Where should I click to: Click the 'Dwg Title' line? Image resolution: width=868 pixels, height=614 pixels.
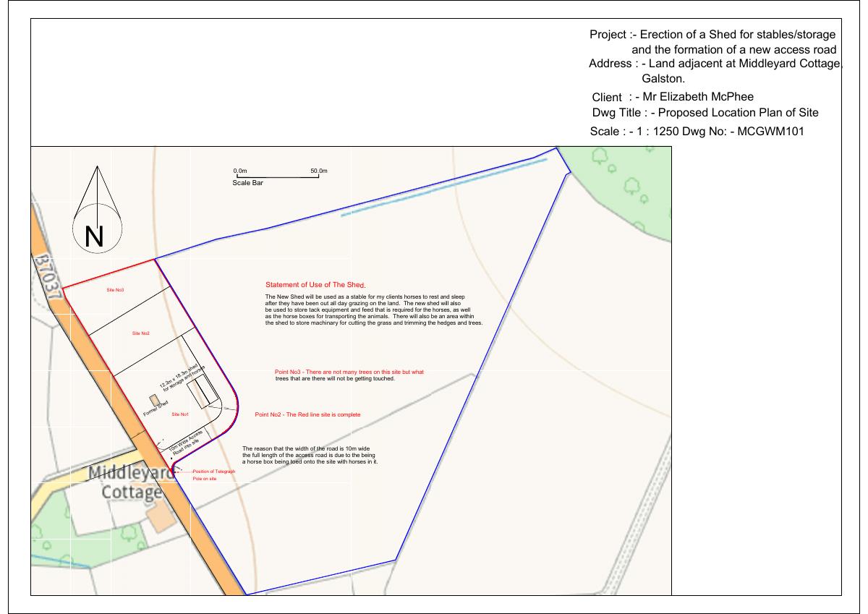point(705,113)
